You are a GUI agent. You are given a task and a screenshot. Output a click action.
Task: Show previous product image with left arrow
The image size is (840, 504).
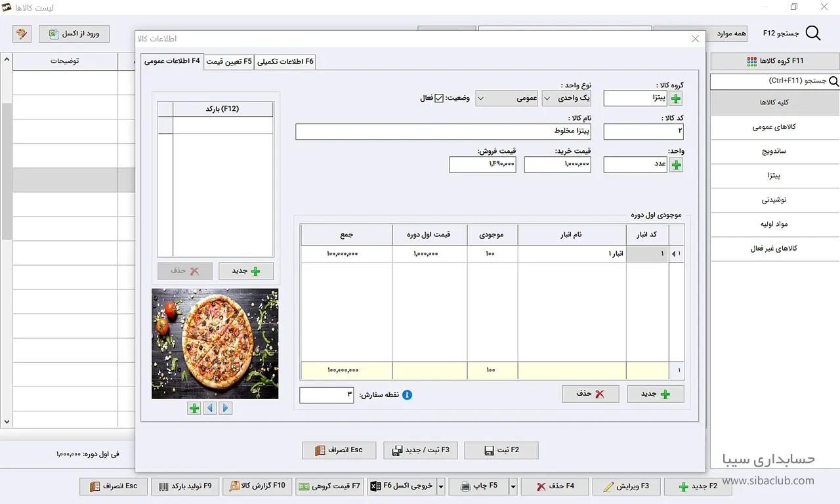[210, 408]
